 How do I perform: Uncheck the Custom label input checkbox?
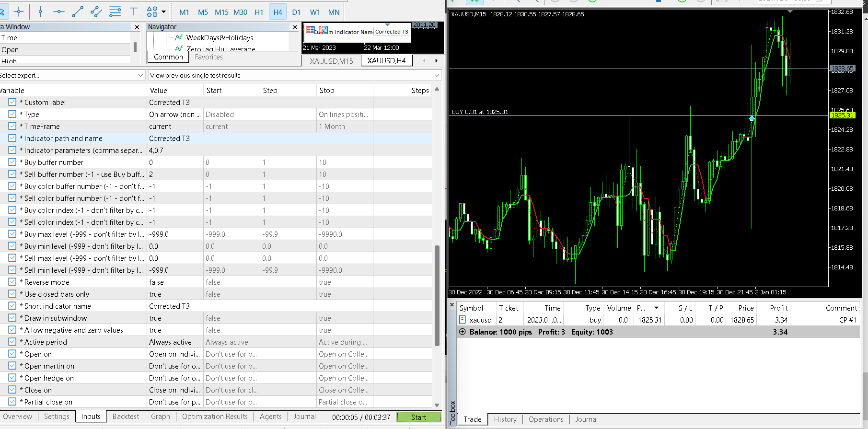coord(12,102)
